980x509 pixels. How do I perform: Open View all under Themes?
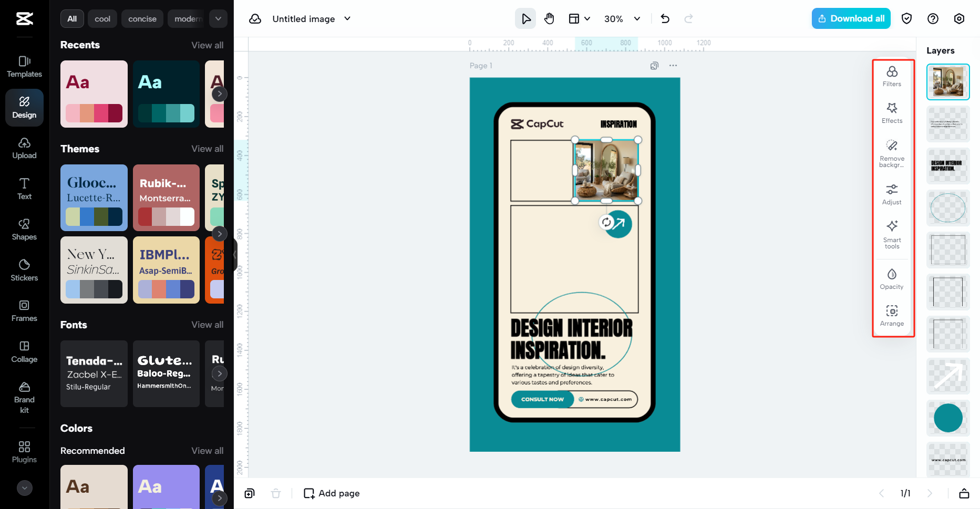[x=208, y=149]
